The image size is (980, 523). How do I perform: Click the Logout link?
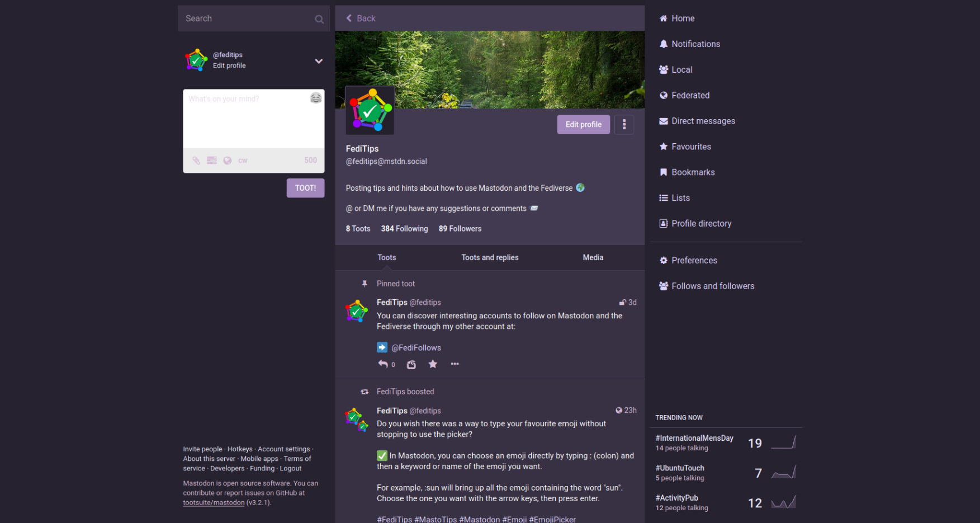291,469
